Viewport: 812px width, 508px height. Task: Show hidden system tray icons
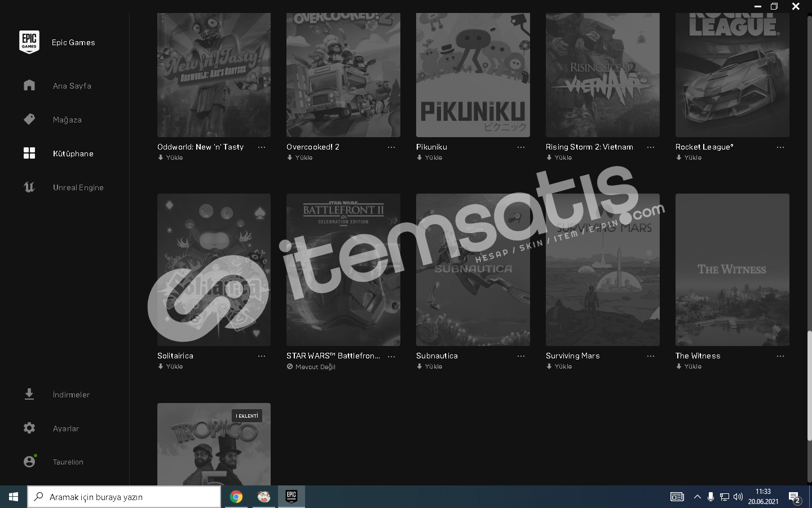click(697, 497)
